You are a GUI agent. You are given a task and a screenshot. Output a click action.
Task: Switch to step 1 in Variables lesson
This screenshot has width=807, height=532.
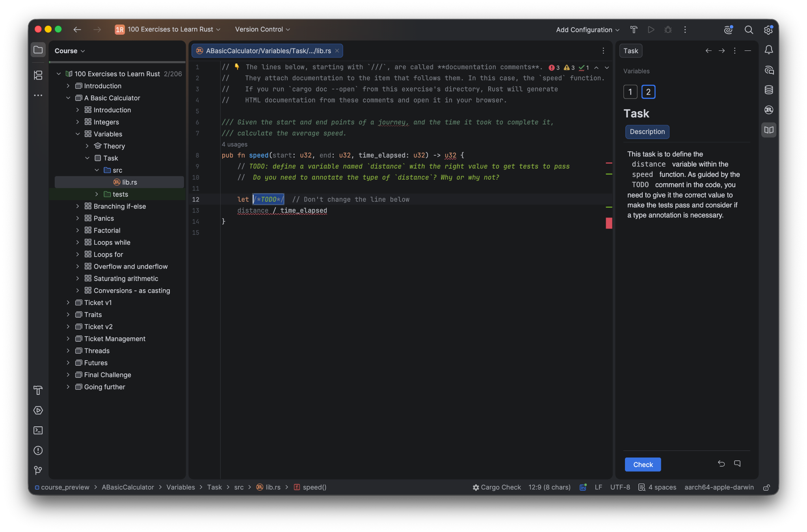click(x=630, y=92)
